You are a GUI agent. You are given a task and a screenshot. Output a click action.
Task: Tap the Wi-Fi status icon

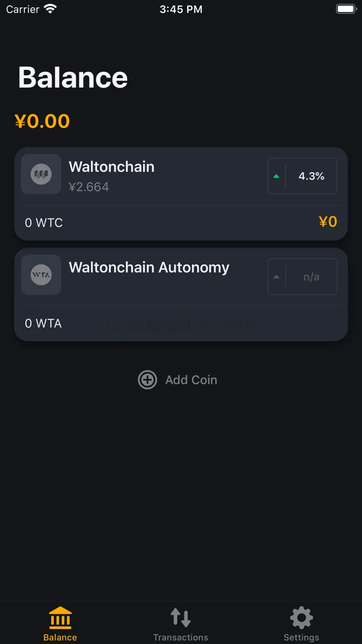[50, 9]
